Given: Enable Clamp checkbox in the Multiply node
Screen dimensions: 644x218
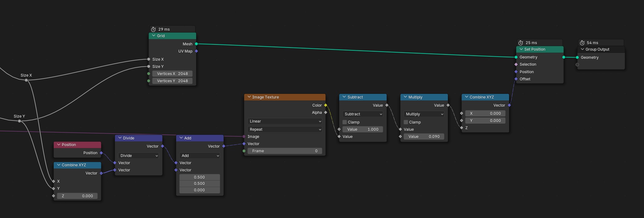Looking at the screenshot, I should click(x=406, y=122).
